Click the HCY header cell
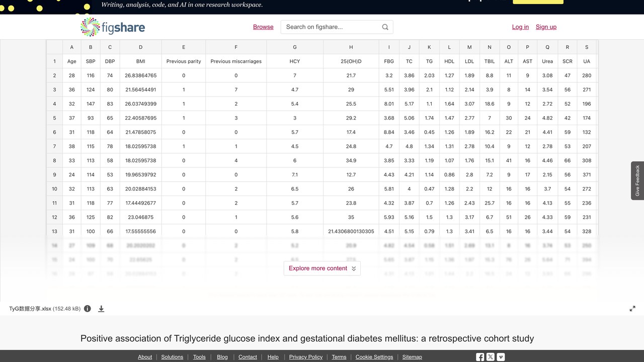Image resolution: width=644 pixels, height=362 pixels. [x=295, y=61]
